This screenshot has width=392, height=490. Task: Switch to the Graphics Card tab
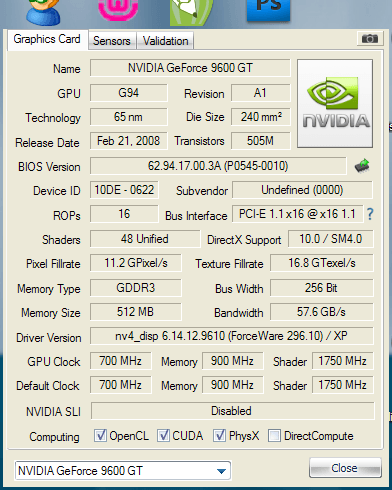point(47,39)
